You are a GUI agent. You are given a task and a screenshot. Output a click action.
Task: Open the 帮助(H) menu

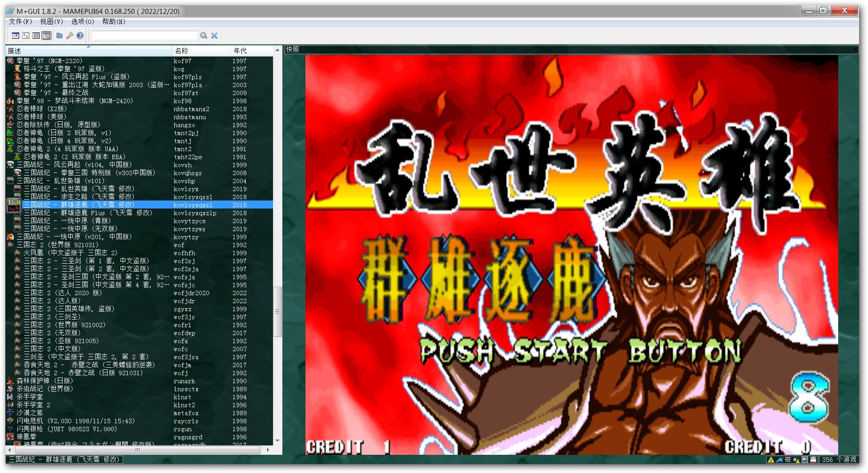click(114, 21)
